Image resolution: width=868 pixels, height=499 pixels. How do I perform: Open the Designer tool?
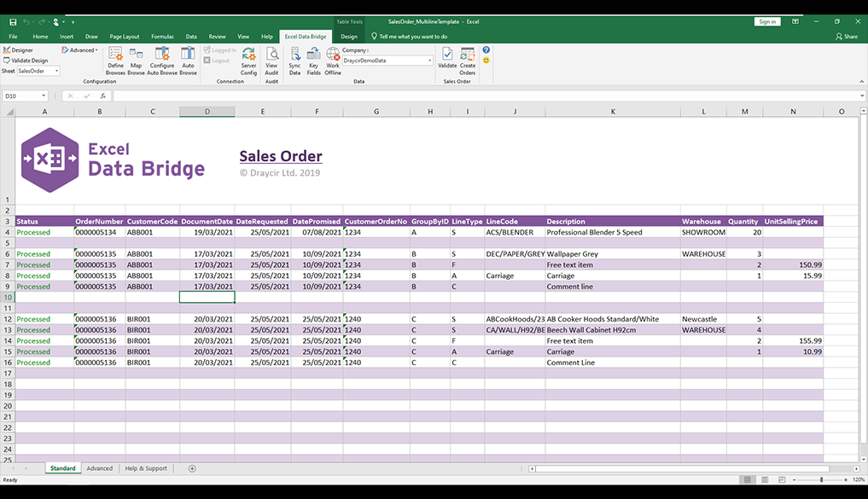click(18, 49)
